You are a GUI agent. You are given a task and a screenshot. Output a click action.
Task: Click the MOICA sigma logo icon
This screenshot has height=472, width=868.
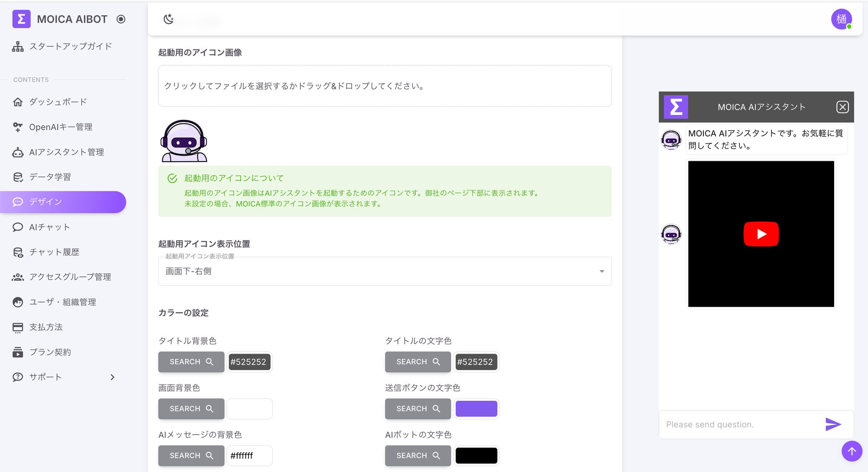[x=21, y=19]
